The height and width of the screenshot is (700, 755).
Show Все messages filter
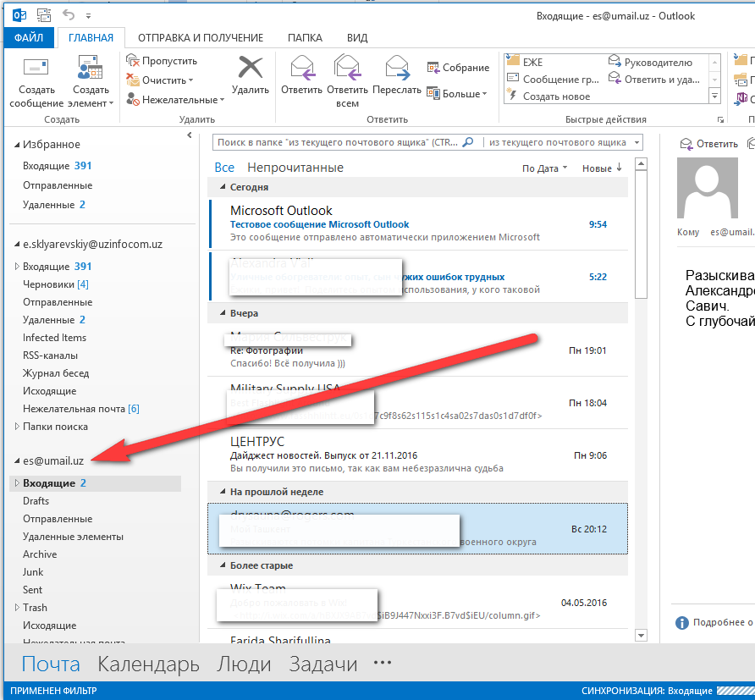pos(224,168)
